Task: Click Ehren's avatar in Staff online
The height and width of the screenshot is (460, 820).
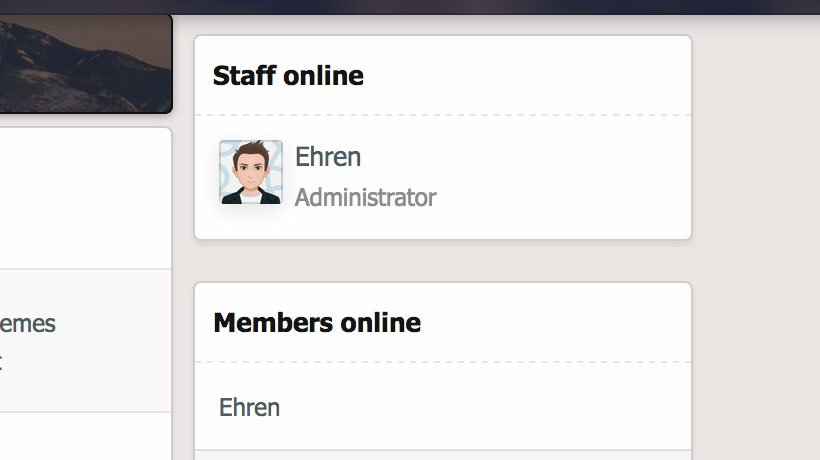Action: pos(251,172)
